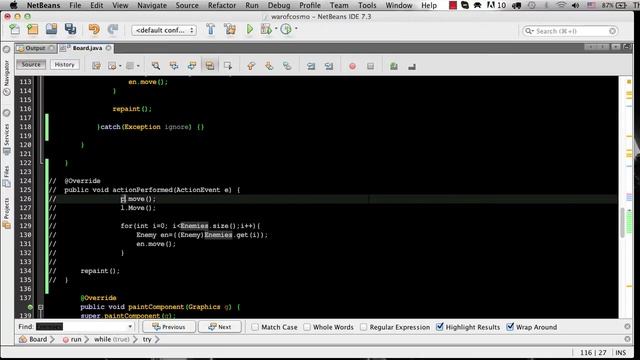Click Previous Bookmark editor icon

pyautogui.click(x=251, y=66)
